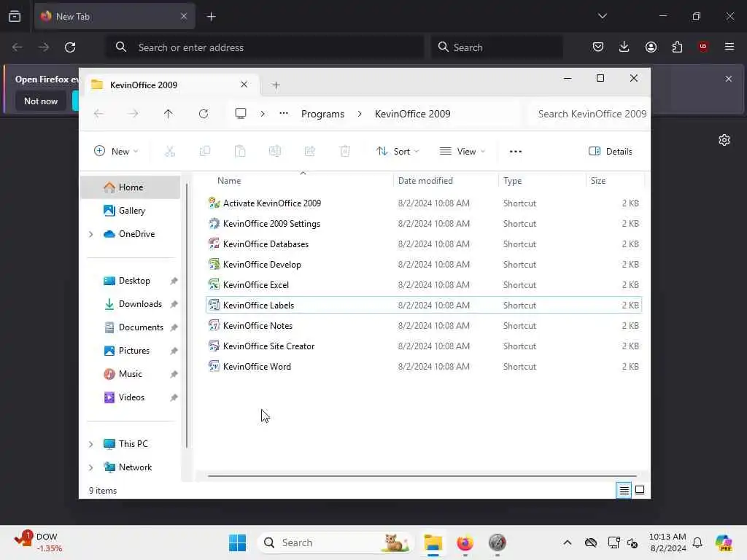Refresh the KevinOffice 2009 folder
Screen dimensions: 747x560
(204, 114)
